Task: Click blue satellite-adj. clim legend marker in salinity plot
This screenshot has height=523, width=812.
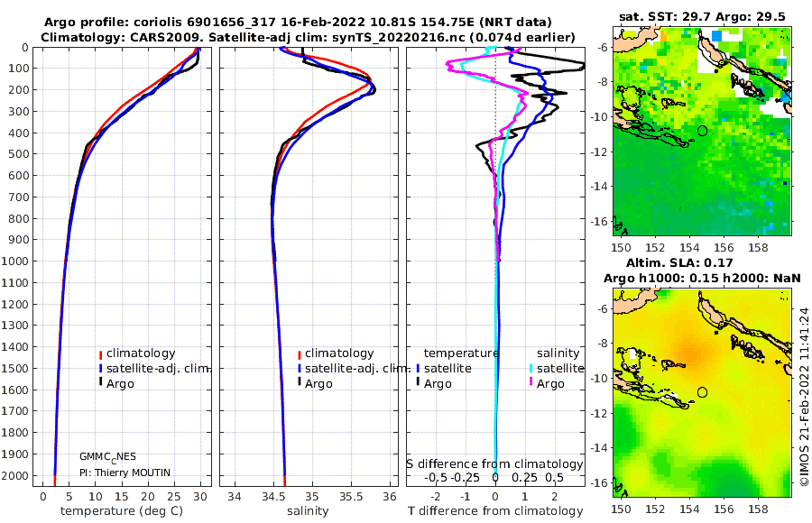Action: (300, 369)
